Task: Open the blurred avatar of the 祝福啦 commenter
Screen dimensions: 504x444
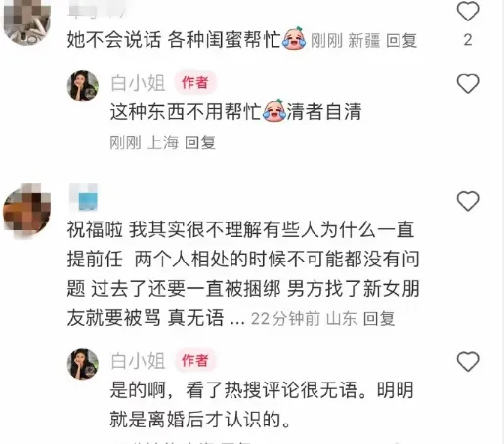Action: (27, 211)
